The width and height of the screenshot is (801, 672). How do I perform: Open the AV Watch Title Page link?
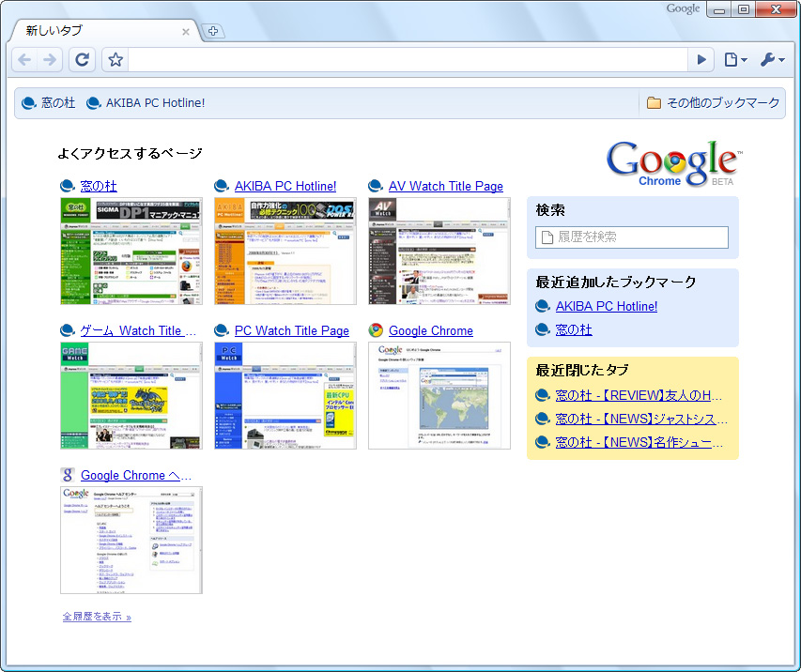pos(445,186)
